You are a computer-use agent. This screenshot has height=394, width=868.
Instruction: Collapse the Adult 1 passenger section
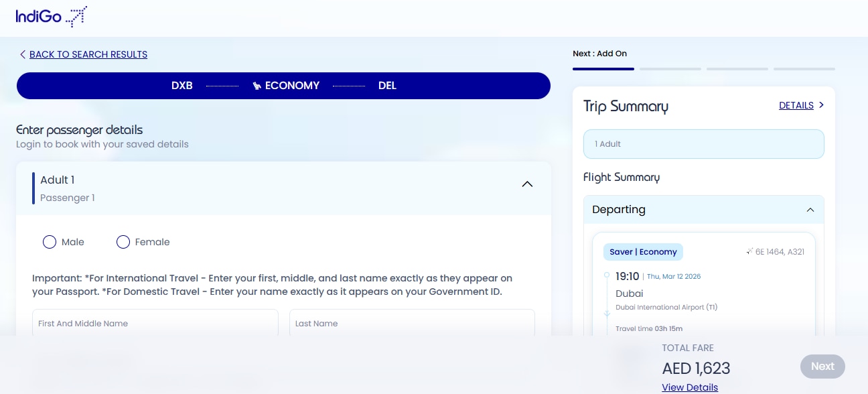527,184
